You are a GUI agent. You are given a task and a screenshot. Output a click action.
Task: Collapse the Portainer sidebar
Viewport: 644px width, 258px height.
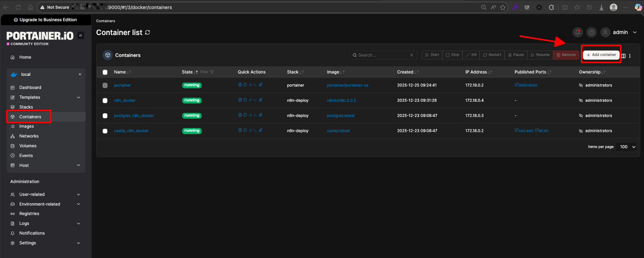tap(81, 35)
